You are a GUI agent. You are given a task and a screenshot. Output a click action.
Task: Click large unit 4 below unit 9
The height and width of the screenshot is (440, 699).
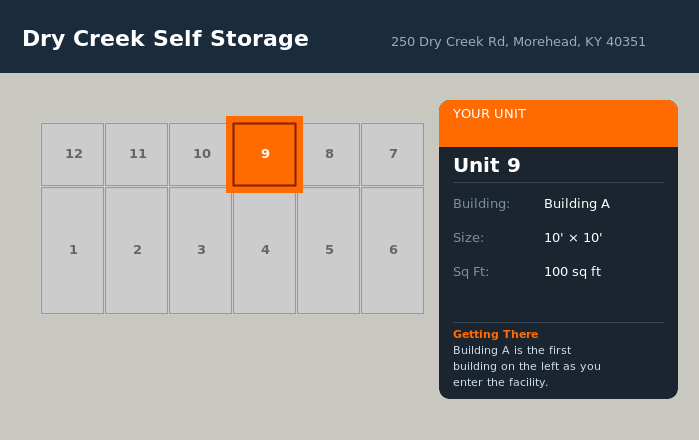265,250
